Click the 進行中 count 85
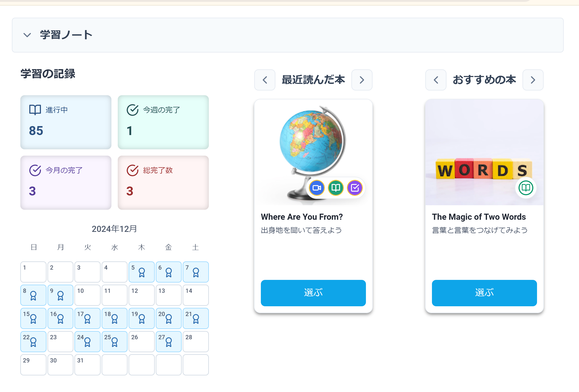The width and height of the screenshot is (579, 392). click(x=36, y=131)
